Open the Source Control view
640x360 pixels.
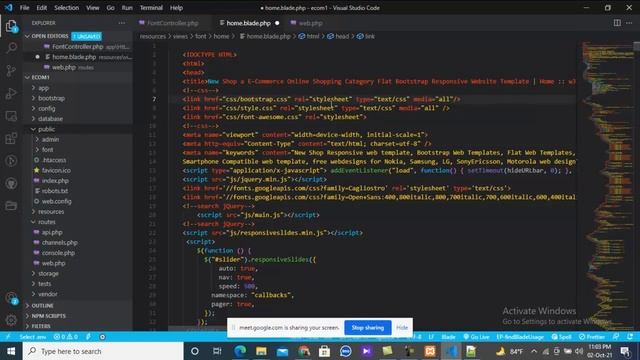(11, 71)
